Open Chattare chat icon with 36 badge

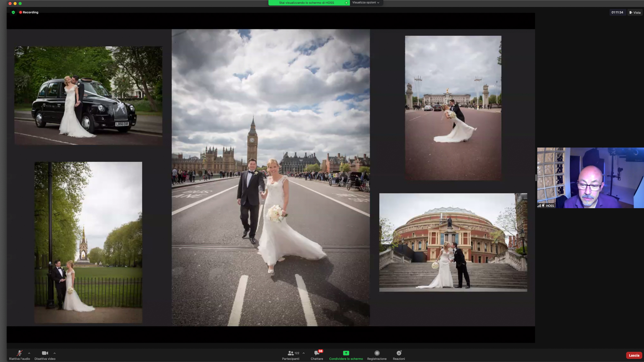317,353
